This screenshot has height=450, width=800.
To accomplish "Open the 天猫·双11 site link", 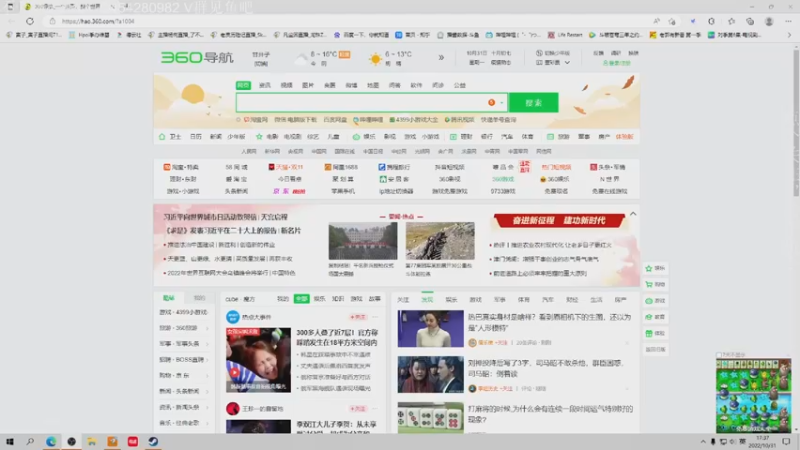I will [x=286, y=167].
